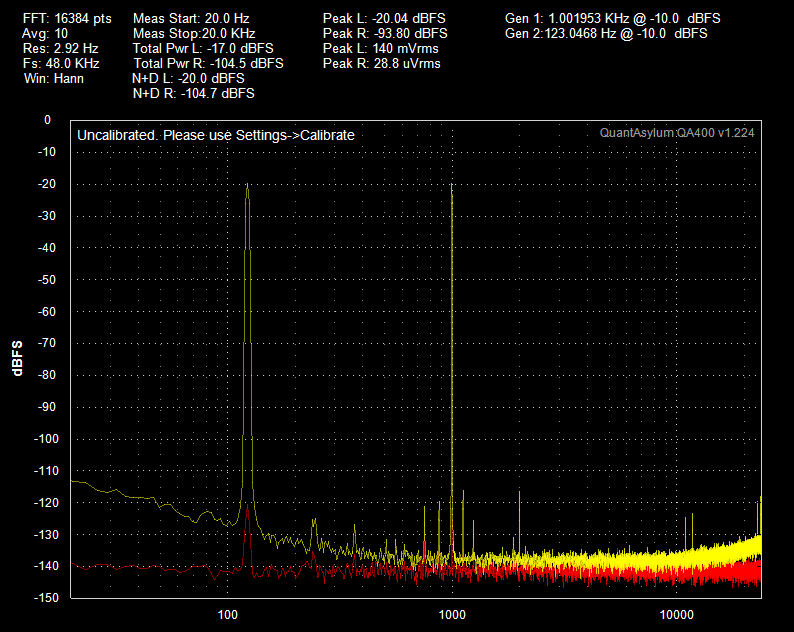The height and width of the screenshot is (632, 794).
Task: Click the -120 label on dBFS axis
Action: point(46,503)
